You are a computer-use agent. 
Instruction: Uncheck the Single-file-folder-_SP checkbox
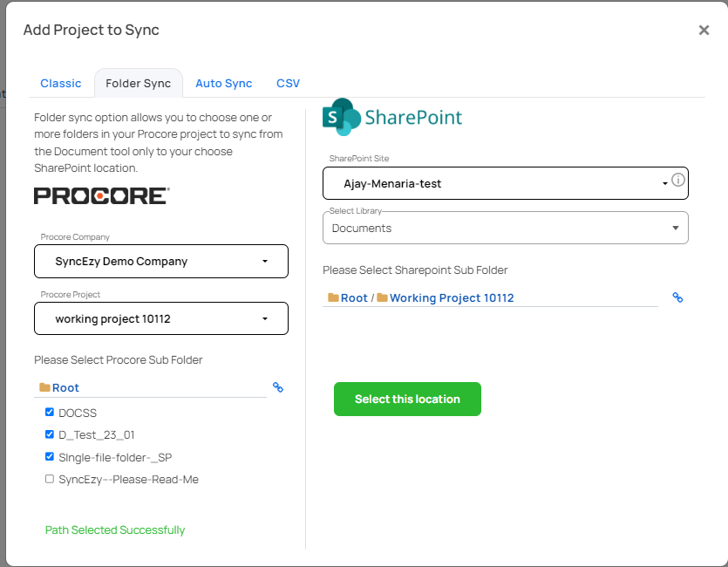coord(50,456)
